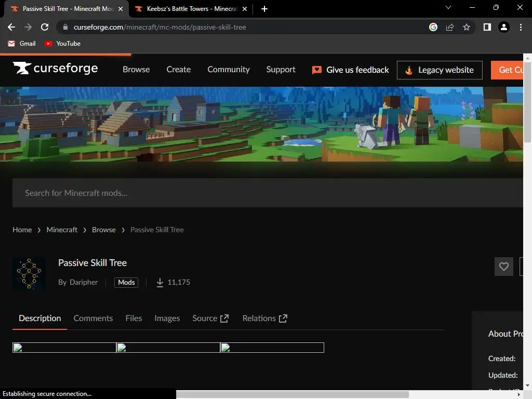Click the first broken description image

[64, 348]
